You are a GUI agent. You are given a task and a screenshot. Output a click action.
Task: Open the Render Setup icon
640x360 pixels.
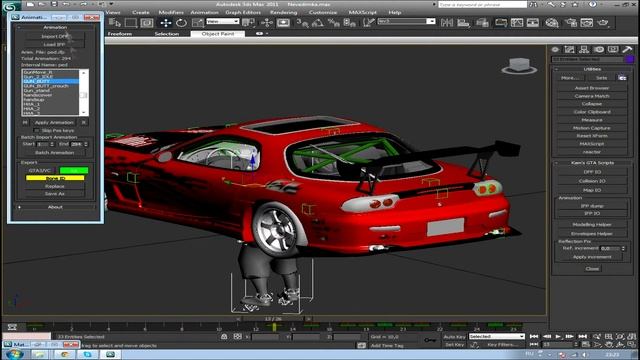coord(571,22)
